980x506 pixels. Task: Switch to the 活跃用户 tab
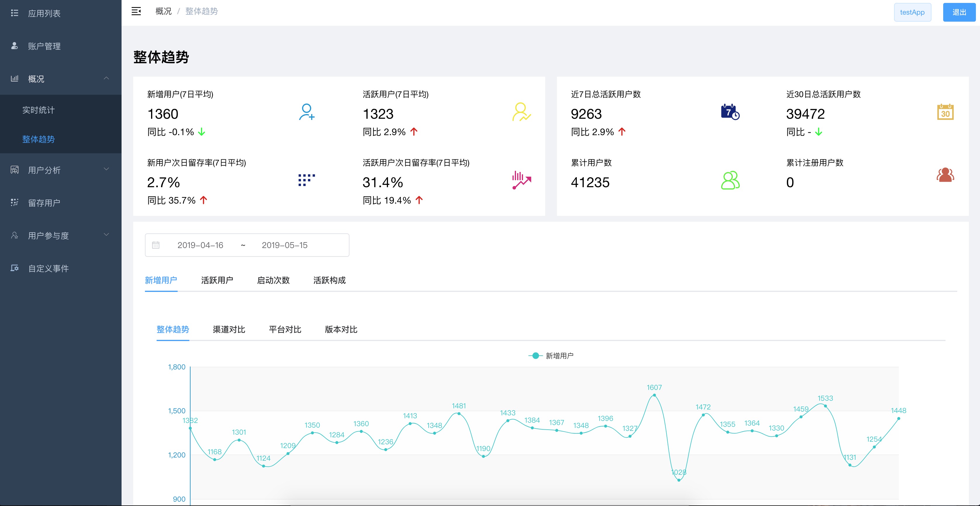[217, 280]
